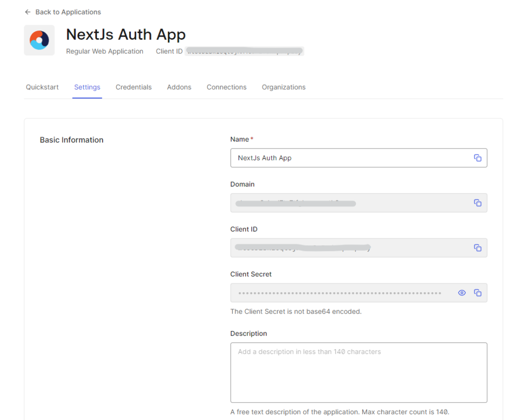The image size is (530, 420).
Task: Copy the Client Secret value
Action: point(477,293)
